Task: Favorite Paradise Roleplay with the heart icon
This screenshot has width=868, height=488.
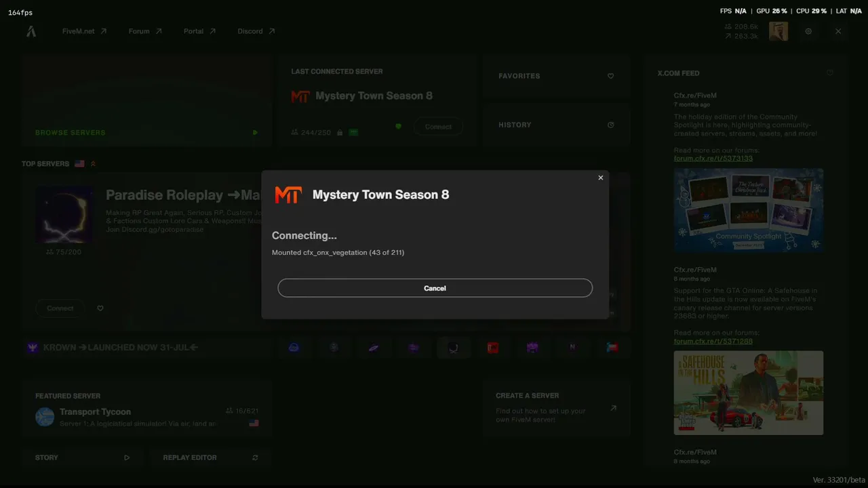Action: [x=100, y=308]
